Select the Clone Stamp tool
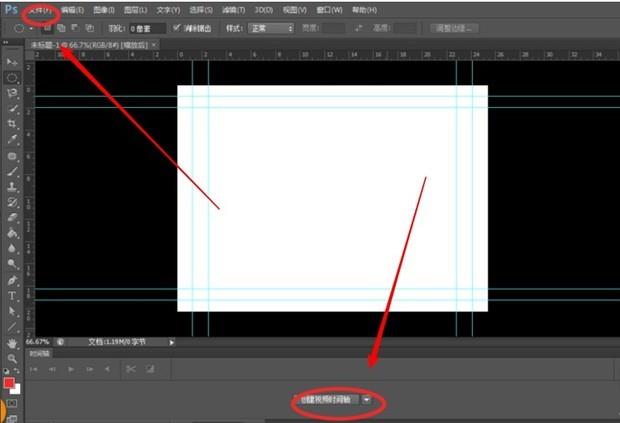This screenshot has height=423, width=620. 12,187
